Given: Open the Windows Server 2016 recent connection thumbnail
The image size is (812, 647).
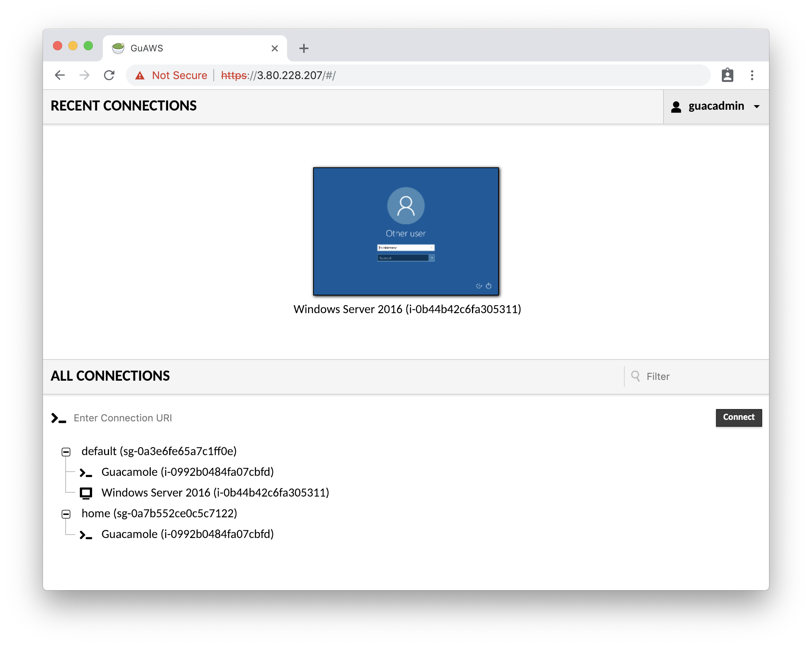Looking at the screenshot, I should (x=406, y=231).
